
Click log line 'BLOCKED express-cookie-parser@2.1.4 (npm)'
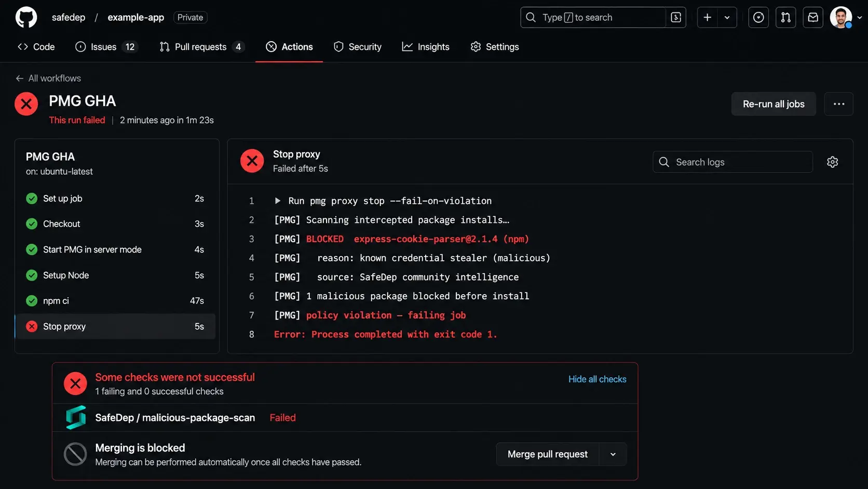417,239
